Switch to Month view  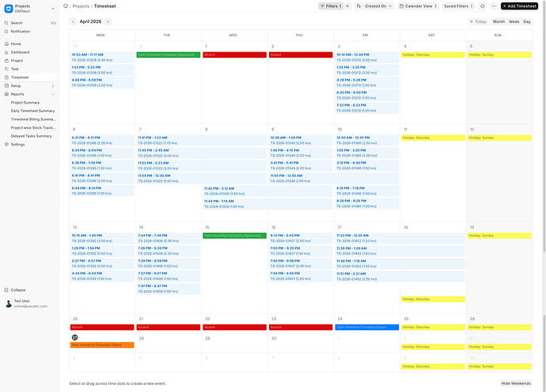(499, 21)
